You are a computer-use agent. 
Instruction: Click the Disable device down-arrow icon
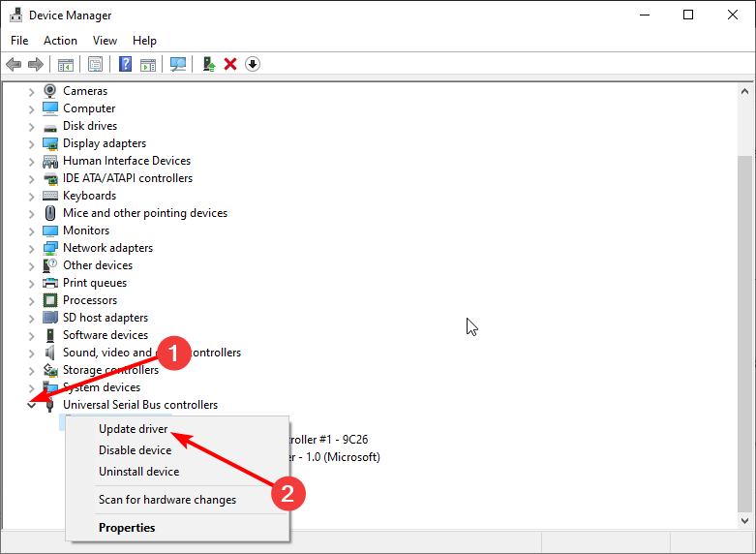click(253, 64)
